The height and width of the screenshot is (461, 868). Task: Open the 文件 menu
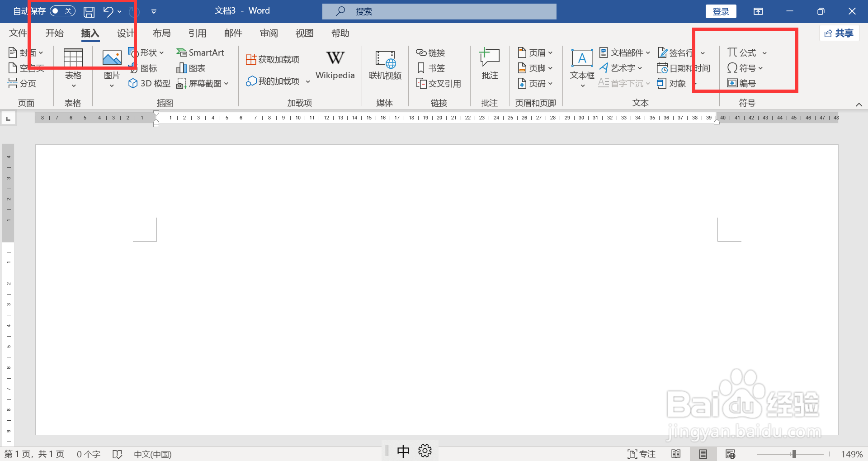tap(18, 33)
